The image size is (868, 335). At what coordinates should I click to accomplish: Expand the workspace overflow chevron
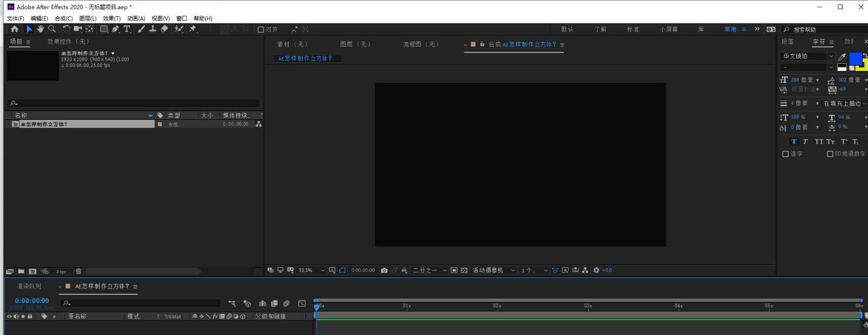(757, 29)
